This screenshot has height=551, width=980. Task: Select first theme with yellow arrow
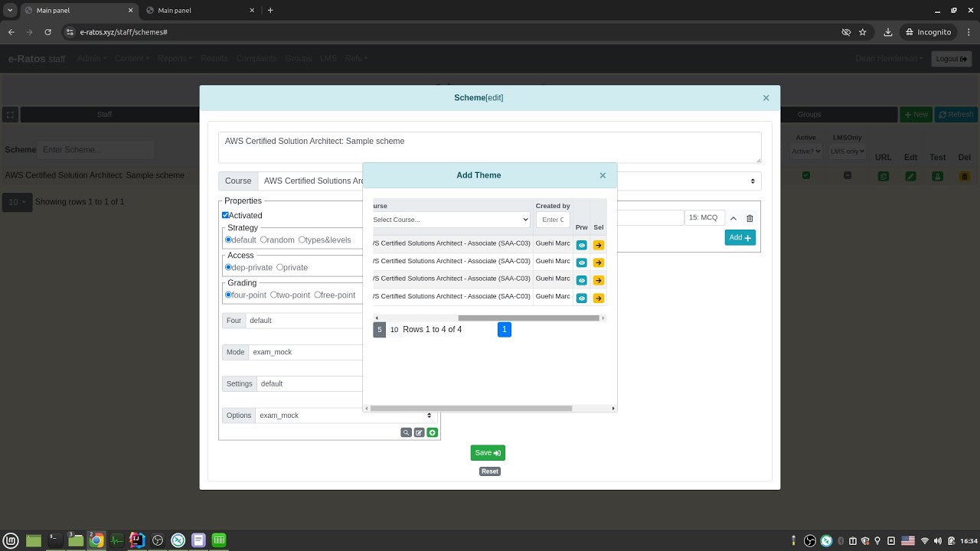(599, 246)
